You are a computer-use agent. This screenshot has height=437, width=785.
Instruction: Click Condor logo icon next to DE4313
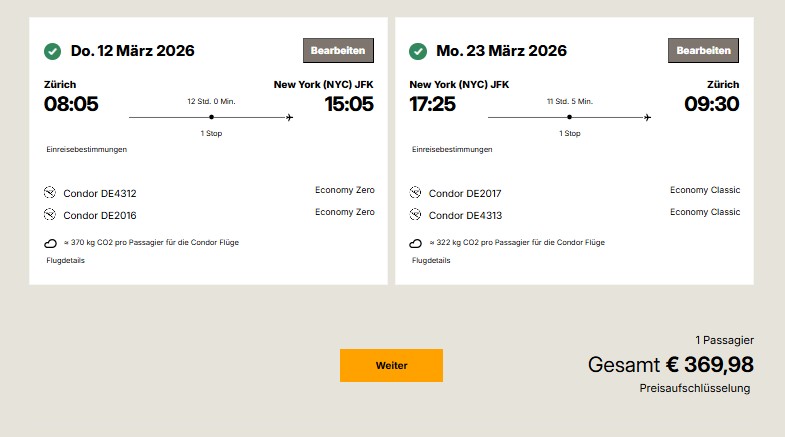point(417,214)
